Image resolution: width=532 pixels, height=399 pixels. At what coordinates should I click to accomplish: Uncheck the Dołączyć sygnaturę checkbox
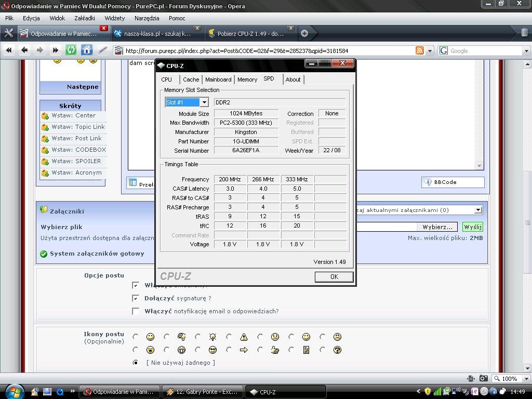(x=136, y=298)
